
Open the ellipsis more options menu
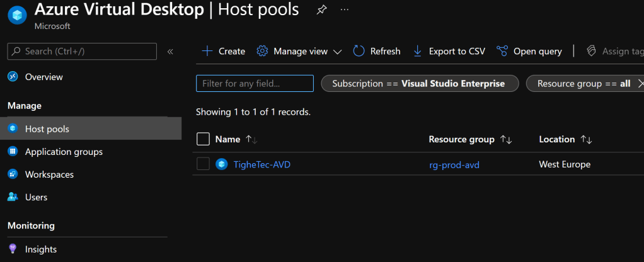coord(344,10)
